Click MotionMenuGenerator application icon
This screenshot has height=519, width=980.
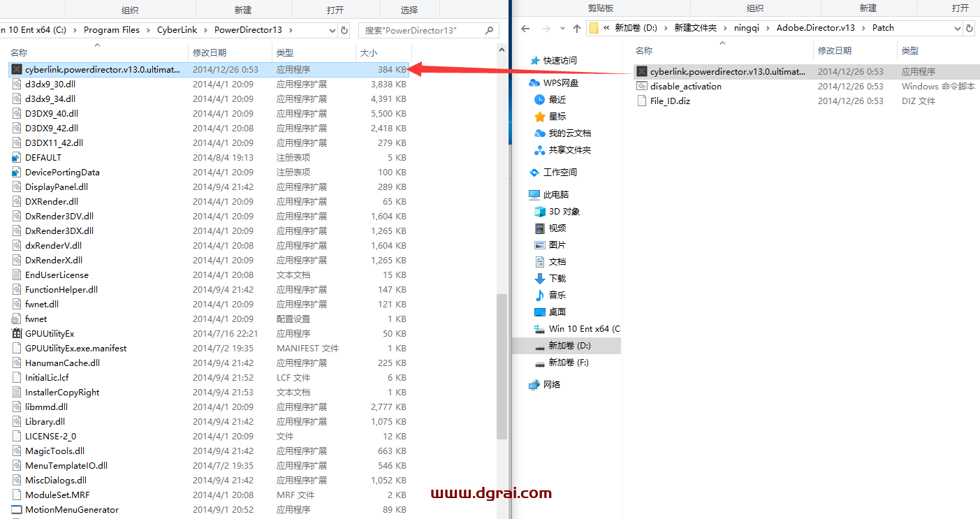(17, 509)
